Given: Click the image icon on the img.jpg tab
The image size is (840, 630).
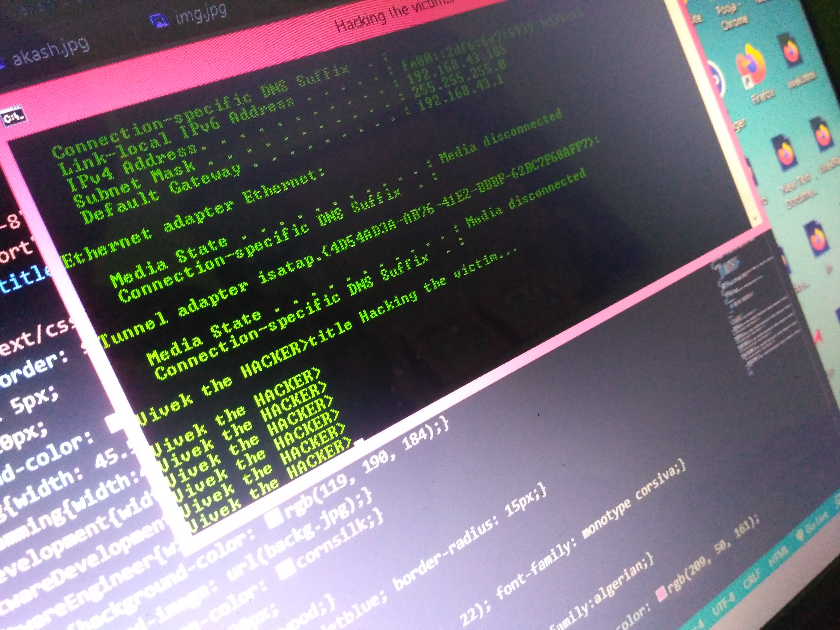Looking at the screenshot, I should [159, 20].
